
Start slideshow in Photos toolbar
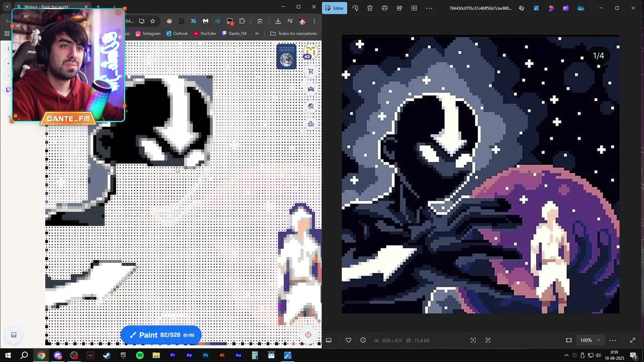tap(414, 8)
